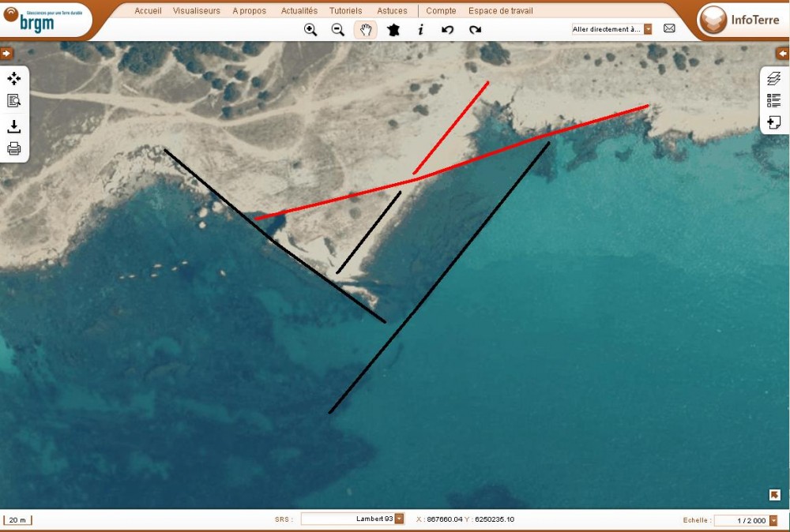This screenshot has height=532, width=790.
Task: Go back to the previous map view
Action: point(448,30)
